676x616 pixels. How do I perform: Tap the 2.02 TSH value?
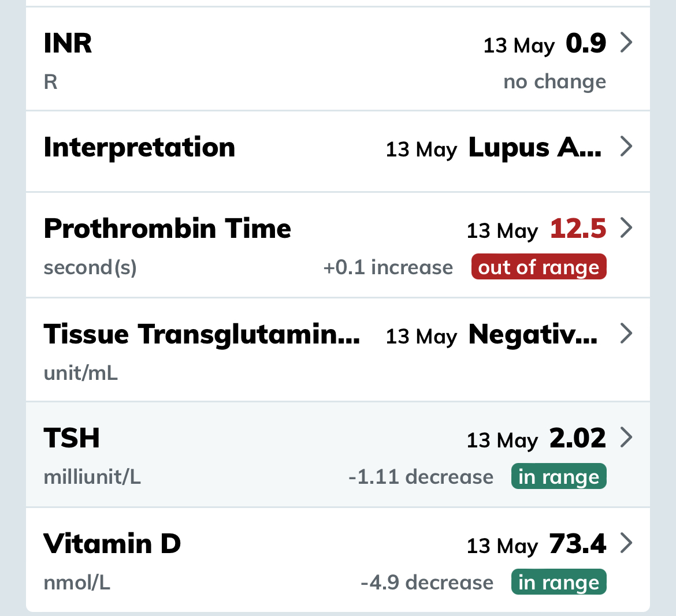tap(577, 438)
